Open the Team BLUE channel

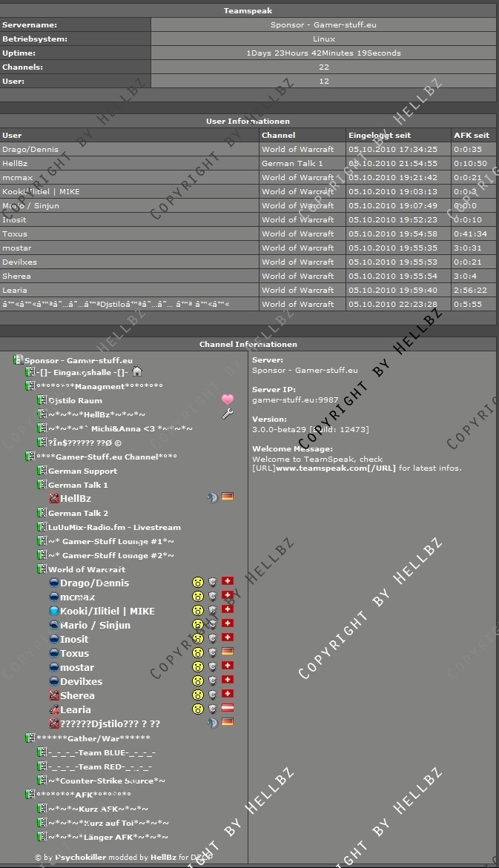click(102, 753)
